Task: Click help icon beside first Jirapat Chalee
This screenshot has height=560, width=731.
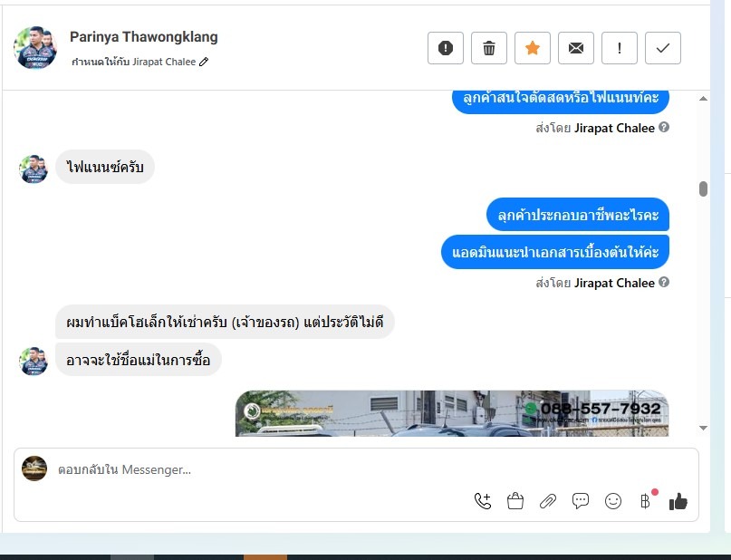Action: [664, 127]
